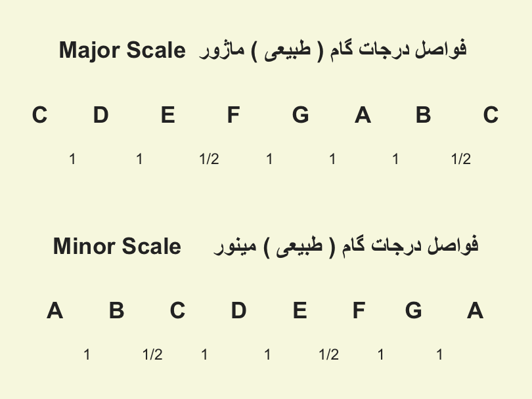Screen dimensions: 532x399
Task: Click the 'Major Scale' heading text
Action: pos(122,50)
